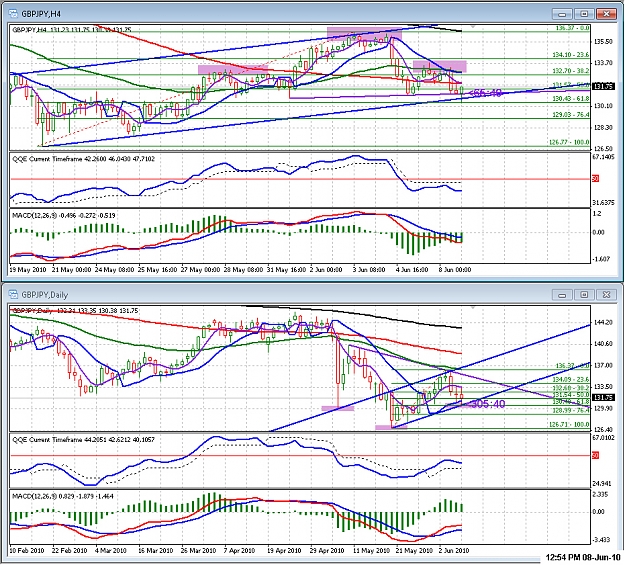This screenshot has width=625, height=565.
Task: Click the 128.99 - 76.4 Fibonacci label in Daily
Action: pos(570,410)
